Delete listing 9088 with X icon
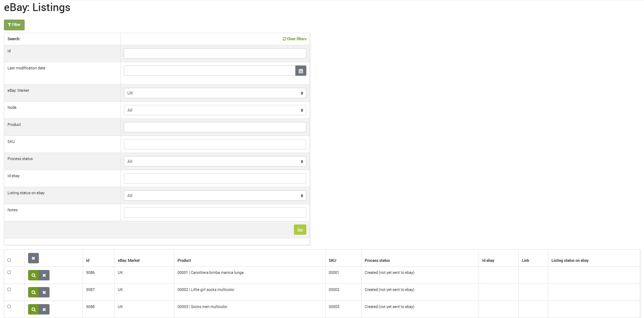The image size is (644, 318). pos(44,309)
